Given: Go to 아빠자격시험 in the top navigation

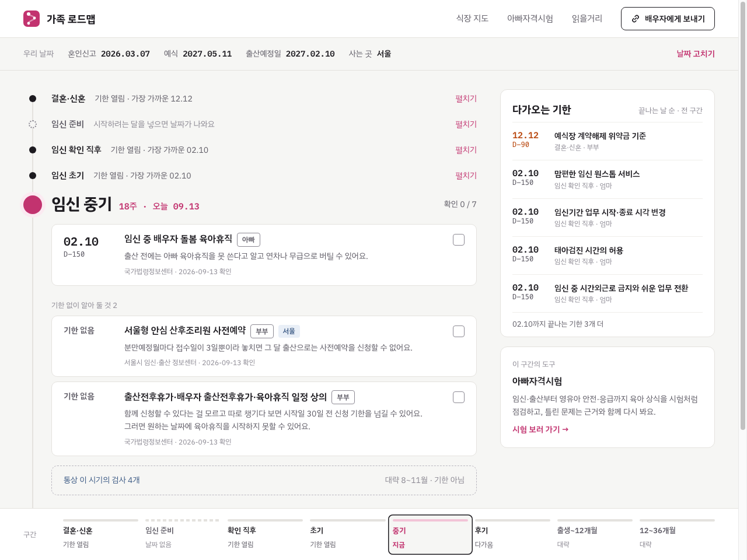Looking at the screenshot, I should pyautogui.click(x=530, y=19).
